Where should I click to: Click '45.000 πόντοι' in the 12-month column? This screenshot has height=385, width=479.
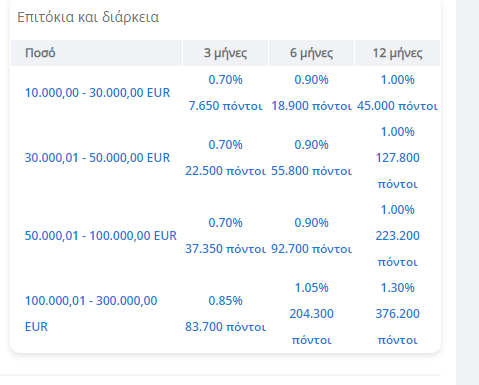(397, 106)
